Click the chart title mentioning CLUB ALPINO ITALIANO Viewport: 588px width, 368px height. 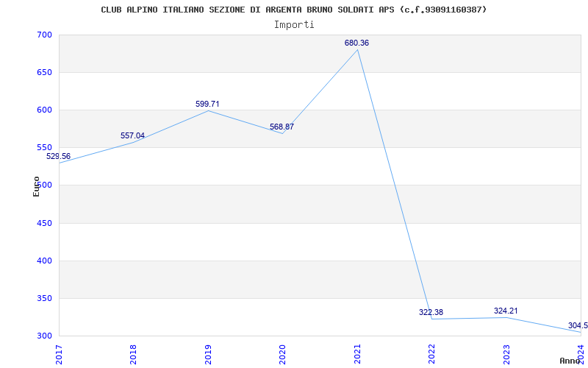click(x=293, y=10)
